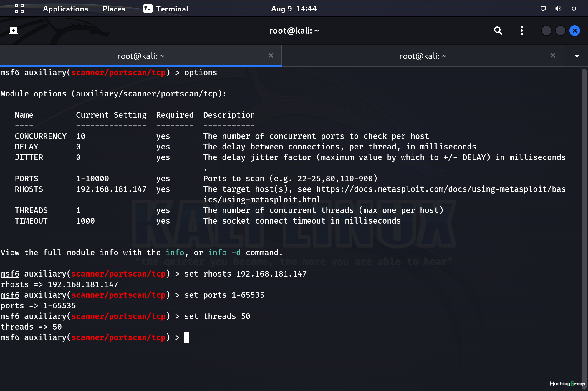Expand the tab list dropdown arrow
Screen dimensions: 588x391
(x=577, y=56)
